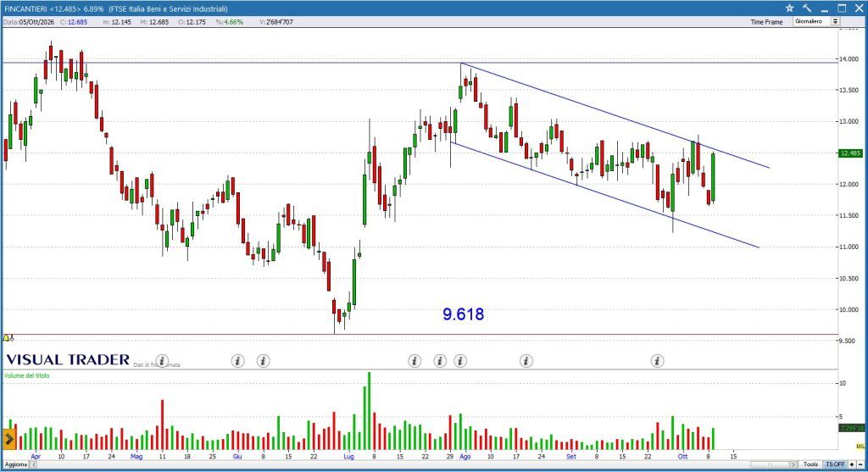
Task: Click the 'Ott' month label on time axis
Action: 682,457
